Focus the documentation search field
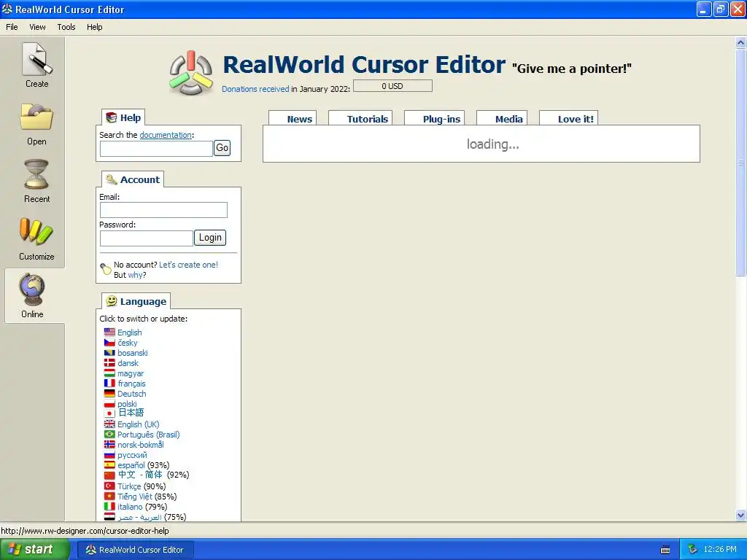Screen dimensions: 747x560 tap(156, 149)
